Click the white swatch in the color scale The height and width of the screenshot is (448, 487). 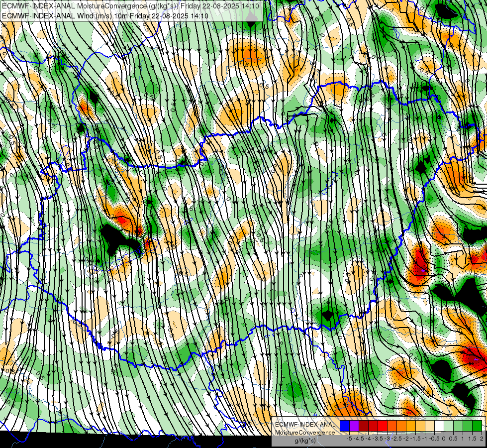click(x=439, y=426)
